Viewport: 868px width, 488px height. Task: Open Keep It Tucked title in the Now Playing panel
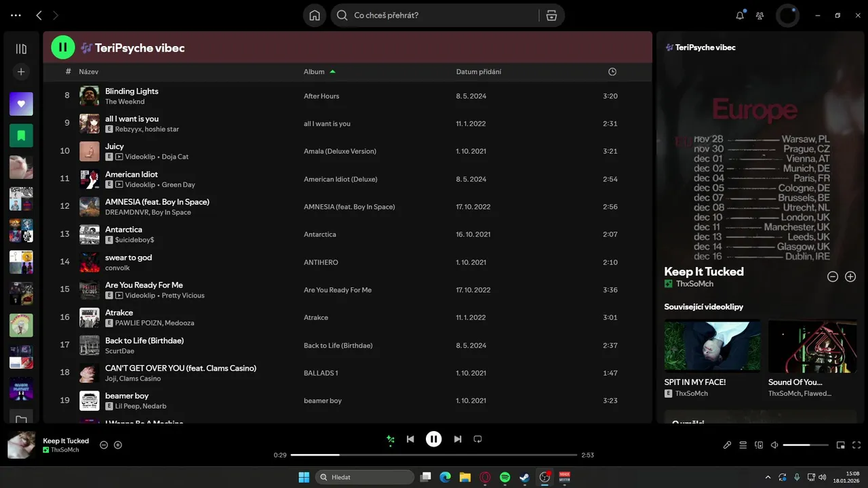coord(704,272)
